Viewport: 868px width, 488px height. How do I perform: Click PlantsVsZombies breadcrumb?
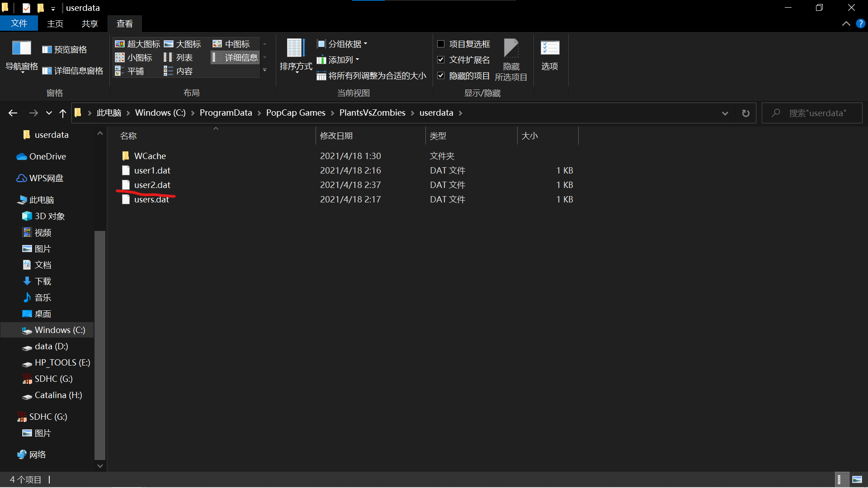[373, 113]
